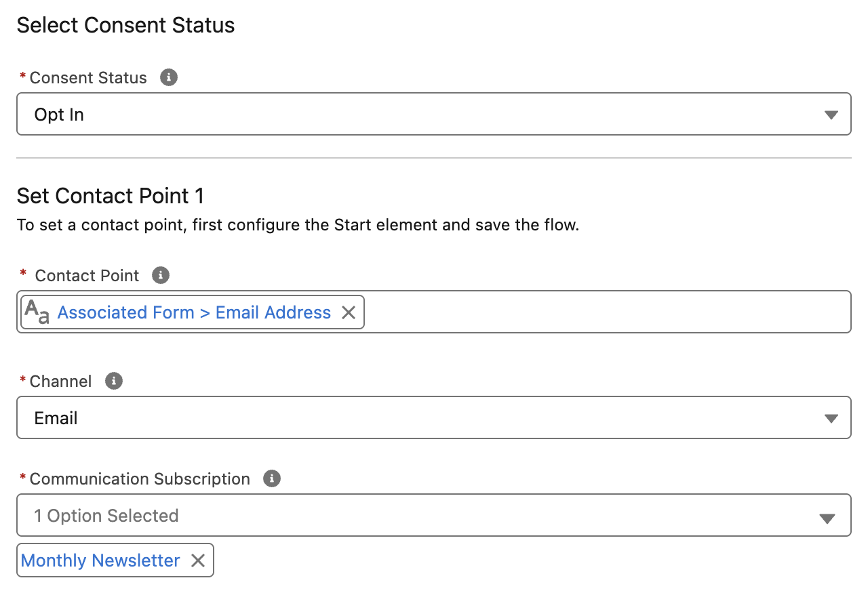The image size is (868, 595).
Task: Open the Consent Status dropdown showing Opt In
Action: coord(434,114)
